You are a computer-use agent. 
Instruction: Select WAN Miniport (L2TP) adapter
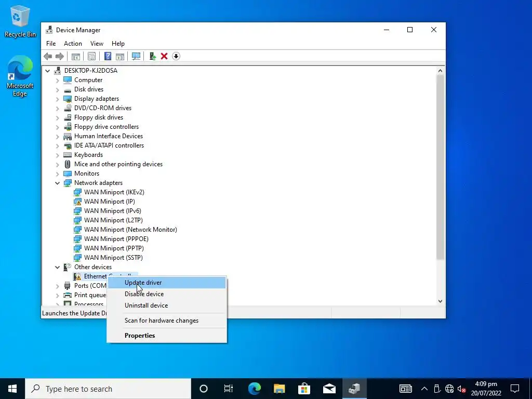pyautogui.click(x=113, y=220)
